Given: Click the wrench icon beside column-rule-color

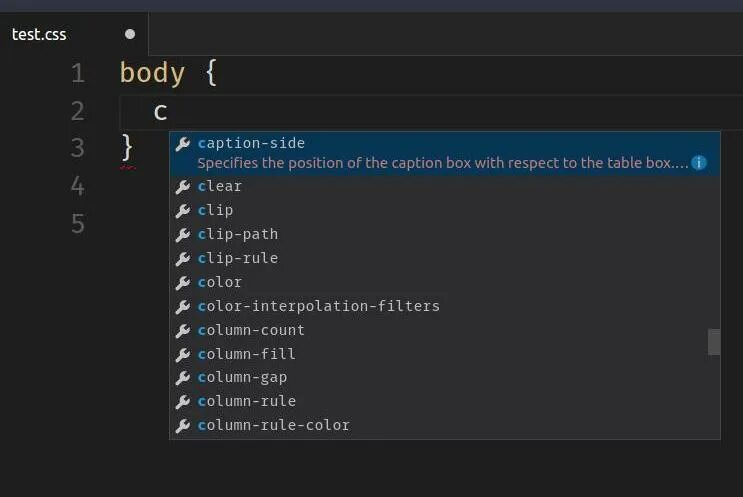Looking at the screenshot, I should [183, 426].
